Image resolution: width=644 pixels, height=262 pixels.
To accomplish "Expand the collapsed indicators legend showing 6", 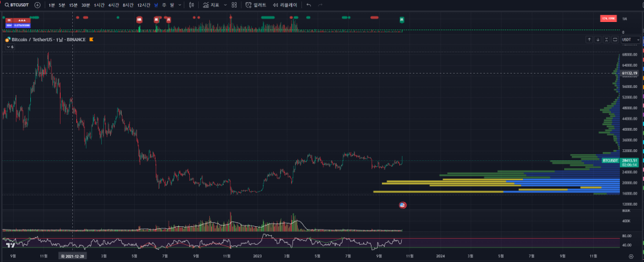I will click(x=10, y=47).
